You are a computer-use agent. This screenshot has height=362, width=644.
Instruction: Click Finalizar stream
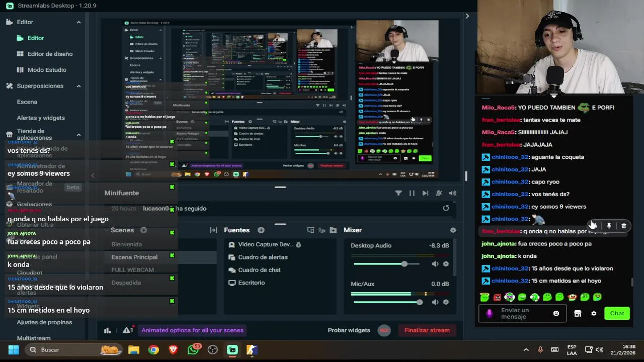pyautogui.click(x=427, y=330)
